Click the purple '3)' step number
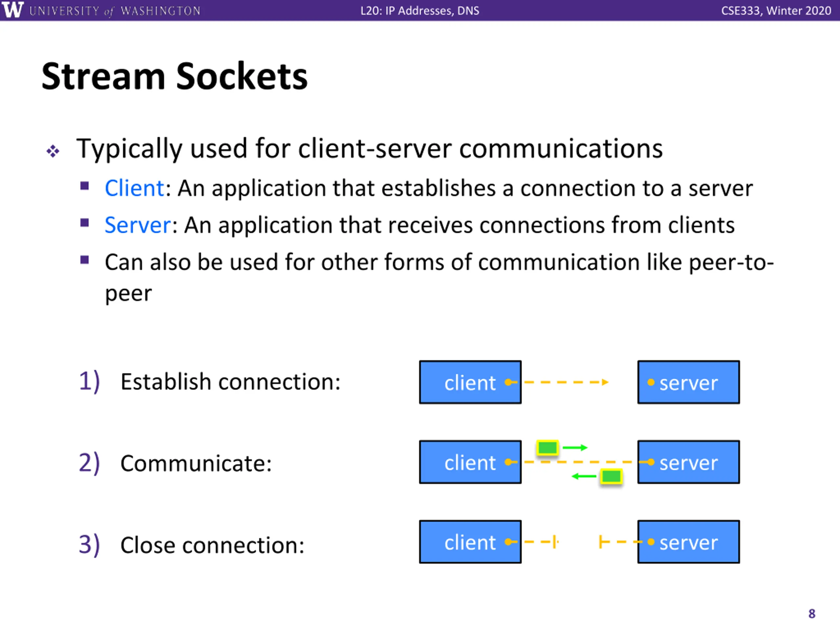Viewport: 840px width, 630px height. (90, 545)
